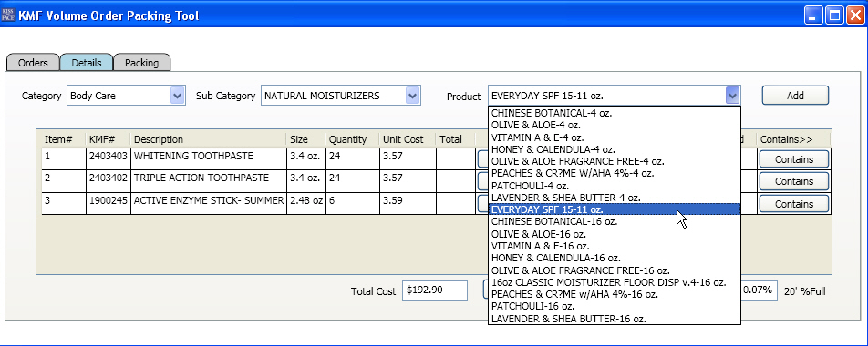
Task: Select highlighted EVERYDAY SPF 15-11 oz. item
Action: [x=614, y=209]
